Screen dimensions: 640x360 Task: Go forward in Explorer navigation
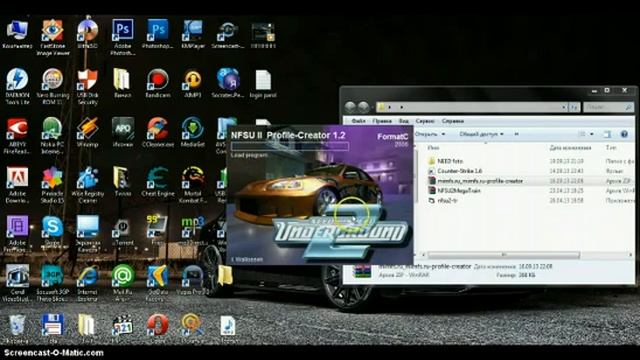pyautogui.click(x=363, y=107)
